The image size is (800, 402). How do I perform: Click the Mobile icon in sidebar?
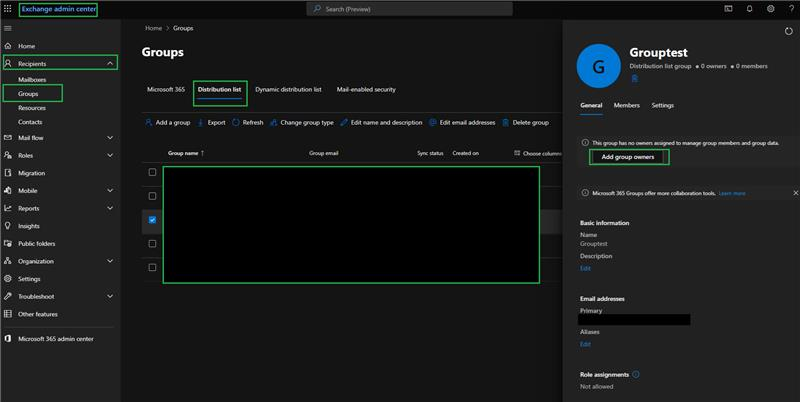click(8, 190)
